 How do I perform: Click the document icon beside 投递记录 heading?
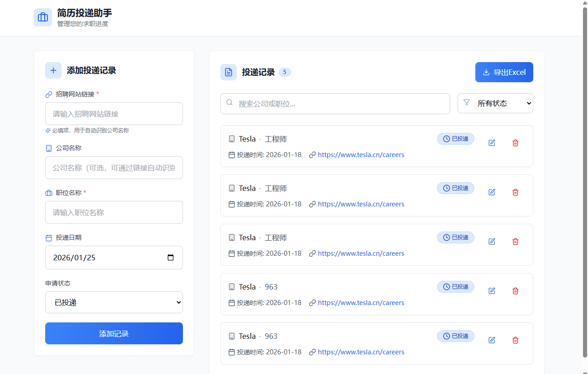click(x=229, y=72)
